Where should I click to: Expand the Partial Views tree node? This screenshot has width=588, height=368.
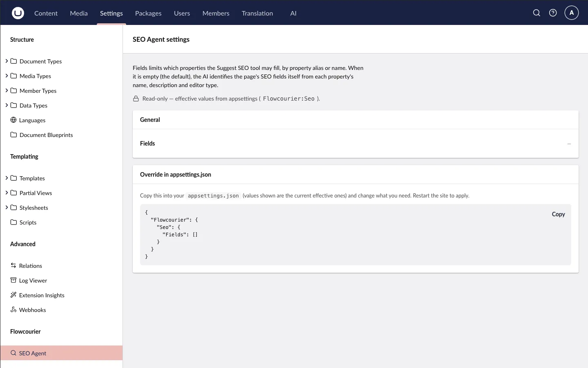(x=7, y=193)
